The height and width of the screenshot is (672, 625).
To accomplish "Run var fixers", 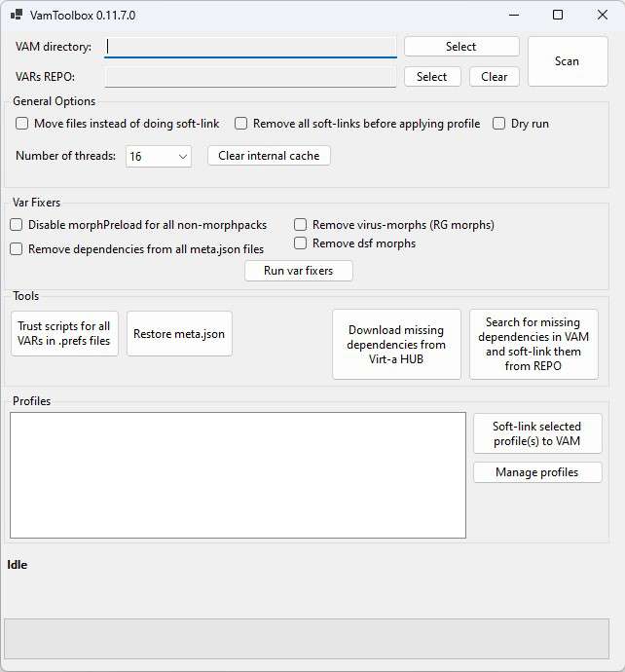I will [298, 271].
